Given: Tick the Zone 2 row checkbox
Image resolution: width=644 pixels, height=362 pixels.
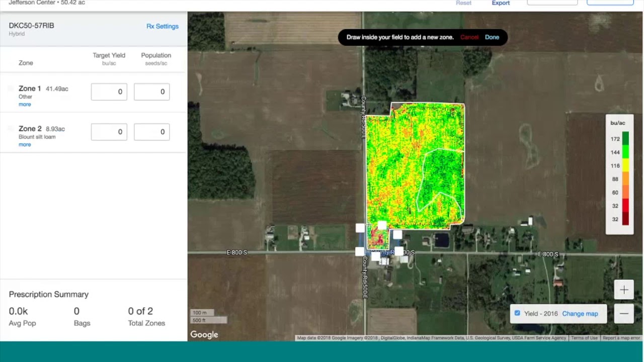Looking at the screenshot, I should (11, 129).
